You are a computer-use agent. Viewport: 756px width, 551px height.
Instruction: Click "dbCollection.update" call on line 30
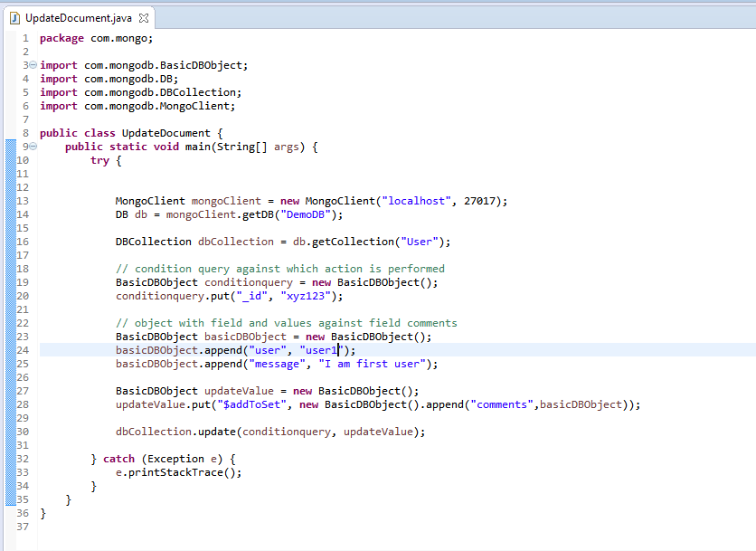175,432
